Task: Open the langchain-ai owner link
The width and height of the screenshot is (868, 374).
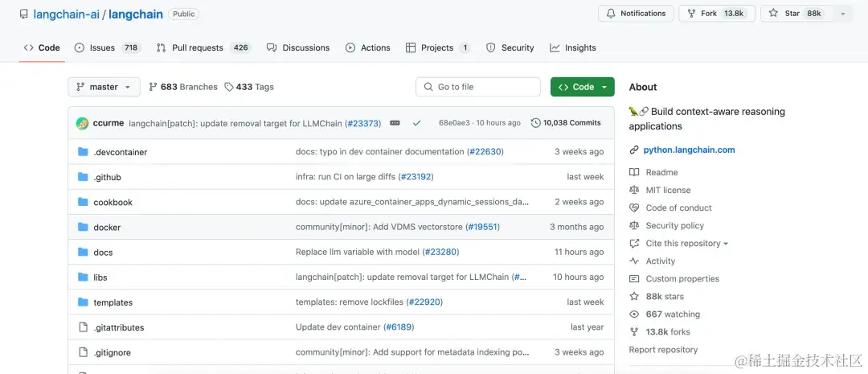Action: pos(67,14)
